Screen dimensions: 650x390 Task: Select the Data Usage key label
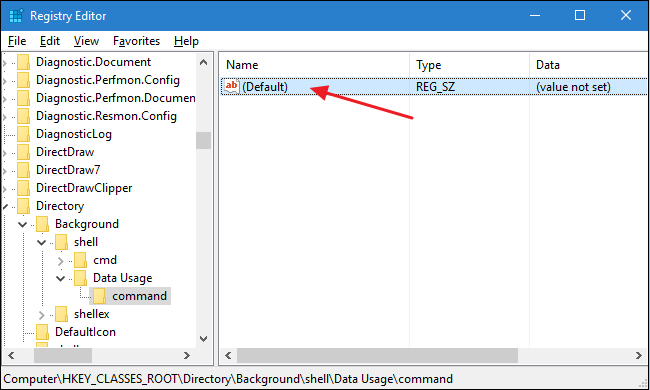122,278
